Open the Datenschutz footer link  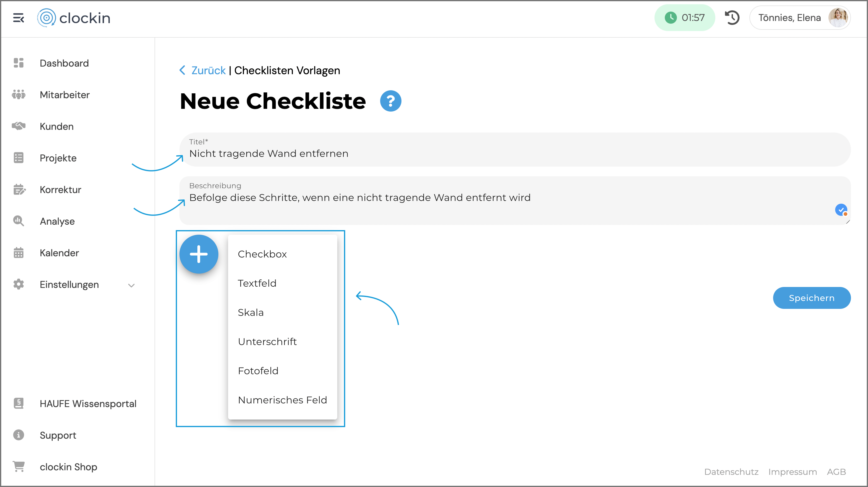731,471
